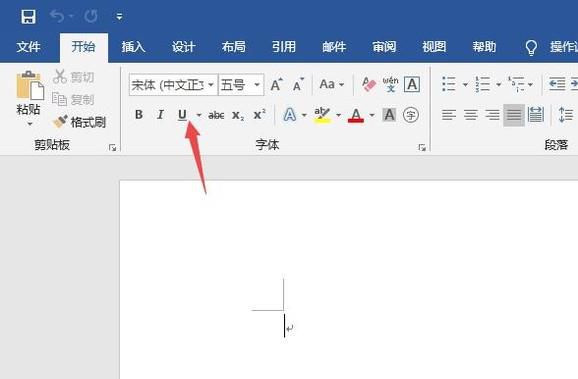Image resolution: width=578 pixels, height=379 pixels.
Task: Click the Text Effects outlined A icon
Action: [290, 115]
